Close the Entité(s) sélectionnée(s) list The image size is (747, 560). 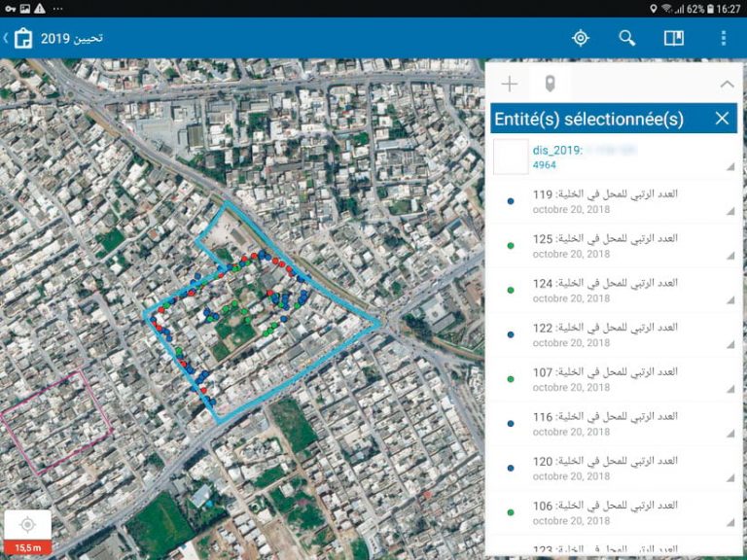click(x=722, y=118)
